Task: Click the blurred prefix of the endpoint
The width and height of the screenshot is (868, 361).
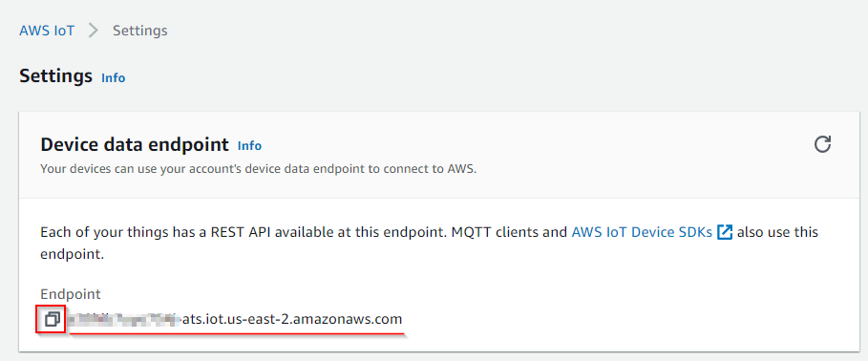Action: tap(124, 319)
